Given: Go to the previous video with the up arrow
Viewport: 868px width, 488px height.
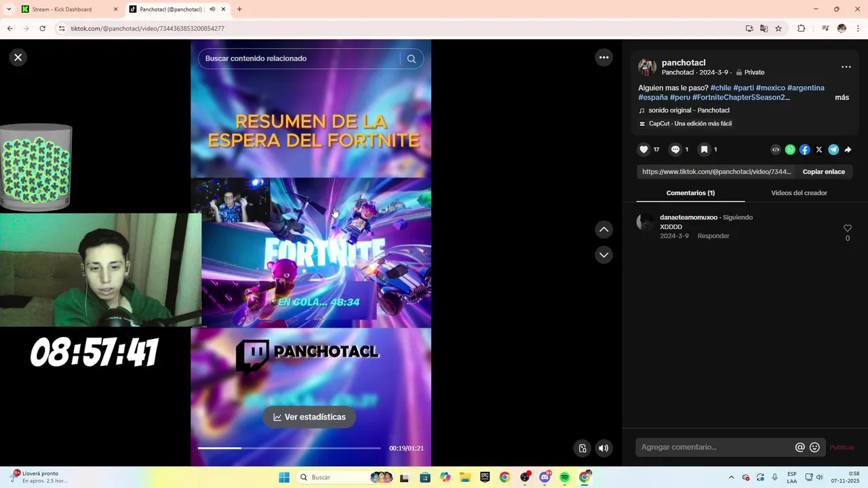Looking at the screenshot, I should [604, 230].
